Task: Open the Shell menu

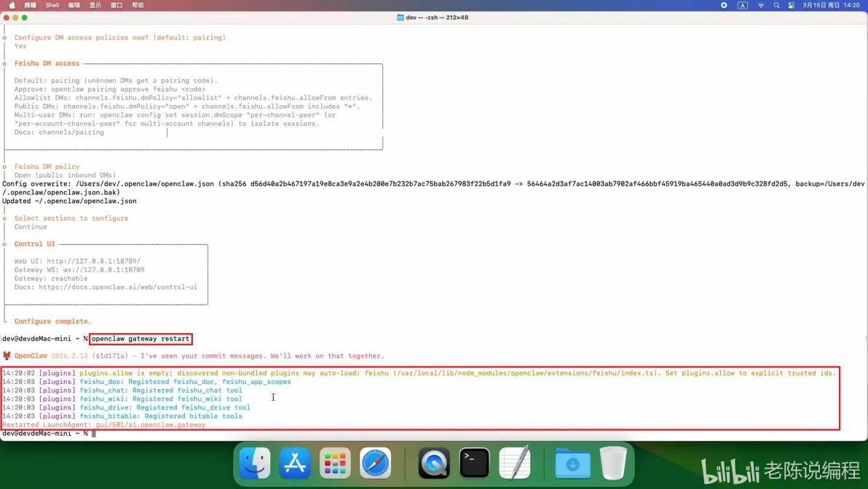Action: tap(52, 5)
